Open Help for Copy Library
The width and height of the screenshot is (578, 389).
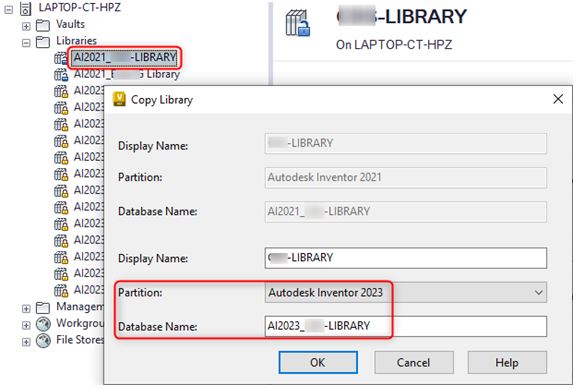[x=507, y=362]
